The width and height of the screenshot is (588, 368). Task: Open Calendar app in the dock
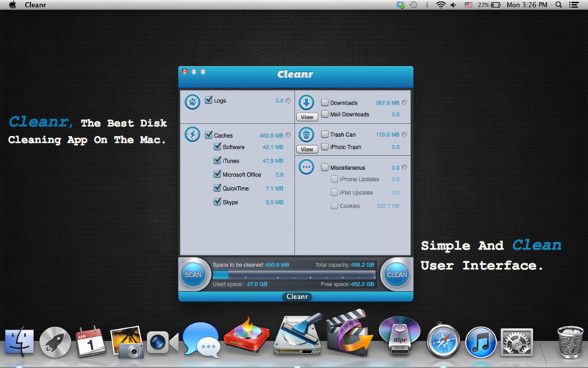coord(90,342)
